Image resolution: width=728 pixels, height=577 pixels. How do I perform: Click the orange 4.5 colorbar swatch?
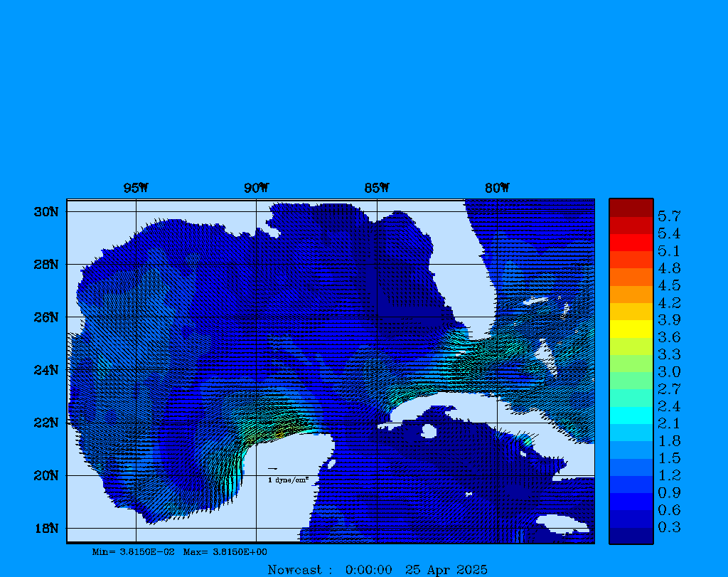pyautogui.click(x=631, y=277)
